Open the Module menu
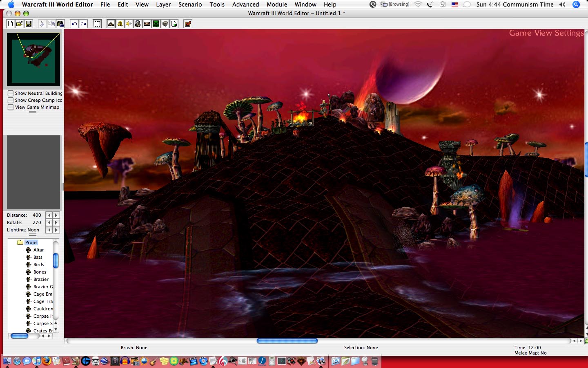The width and height of the screenshot is (588, 368). [277, 4]
